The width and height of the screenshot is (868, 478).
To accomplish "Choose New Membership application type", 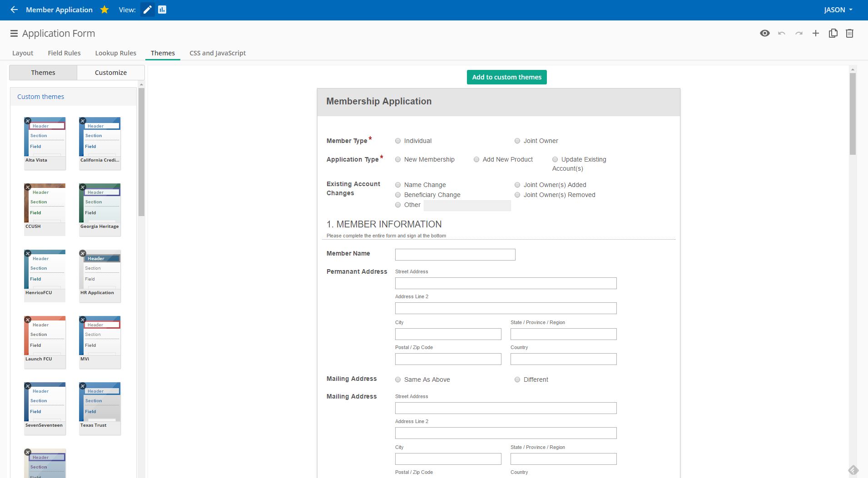I will (398, 159).
